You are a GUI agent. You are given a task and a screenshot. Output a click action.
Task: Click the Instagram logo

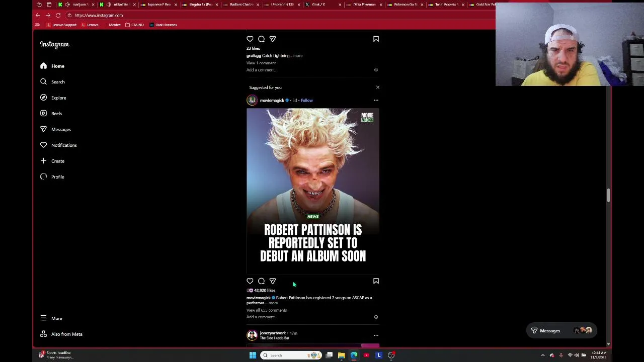coord(54,44)
